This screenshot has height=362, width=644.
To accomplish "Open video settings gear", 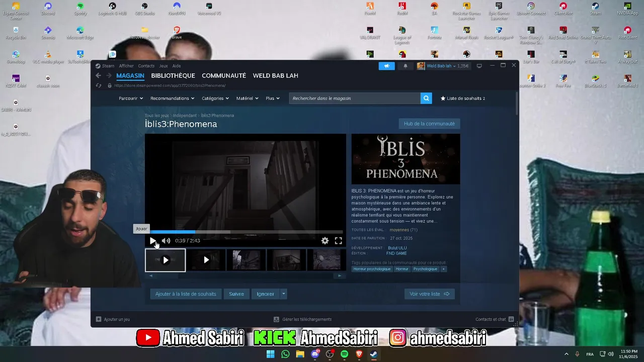I will 325,241.
